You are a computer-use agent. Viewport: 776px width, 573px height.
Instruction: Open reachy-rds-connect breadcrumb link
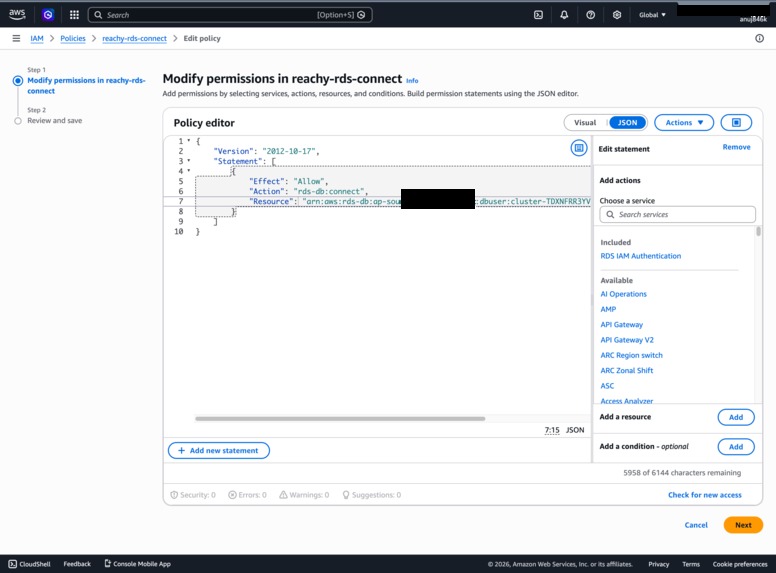coord(134,38)
